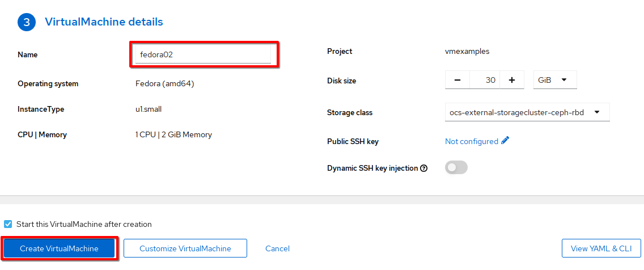644x270 pixels.
Task: Decrease disk size with the minus button
Action: pos(457,80)
